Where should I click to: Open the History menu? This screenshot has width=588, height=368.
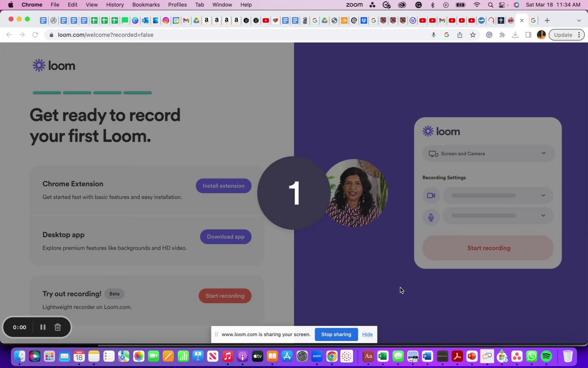pyautogui.click(x=115, y=5)
